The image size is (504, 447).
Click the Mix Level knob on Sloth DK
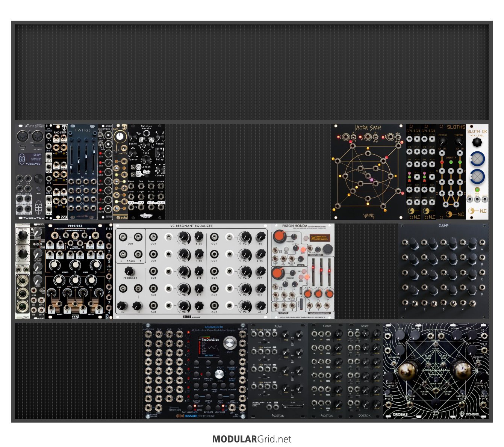477,142
